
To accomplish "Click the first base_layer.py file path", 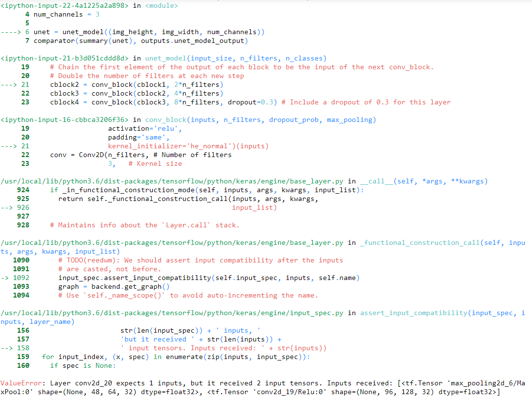I will [172, 181].
